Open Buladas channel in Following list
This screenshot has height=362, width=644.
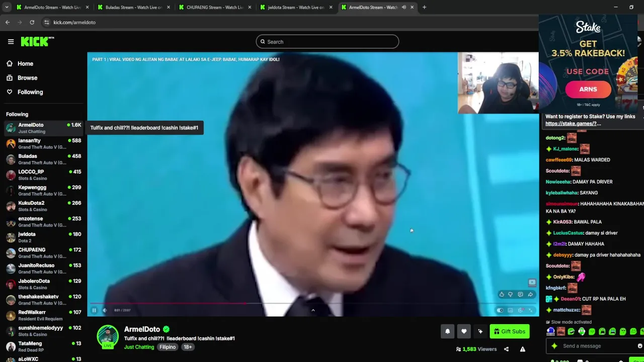(43, 159)
